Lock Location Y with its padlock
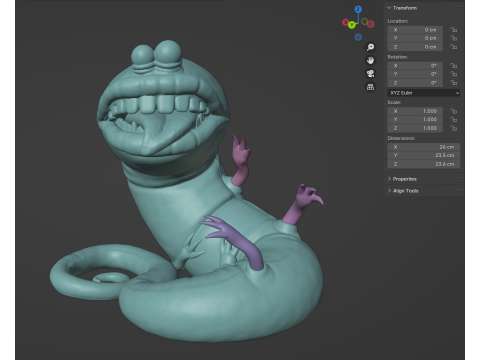Image resolution: width=480 pixels, height=360 pixels. pos(453,38)
